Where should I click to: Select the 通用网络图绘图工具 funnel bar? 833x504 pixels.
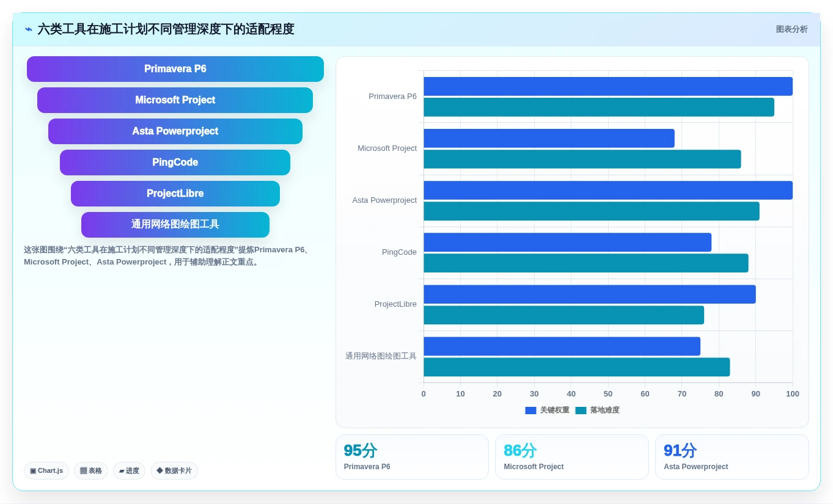175,225
